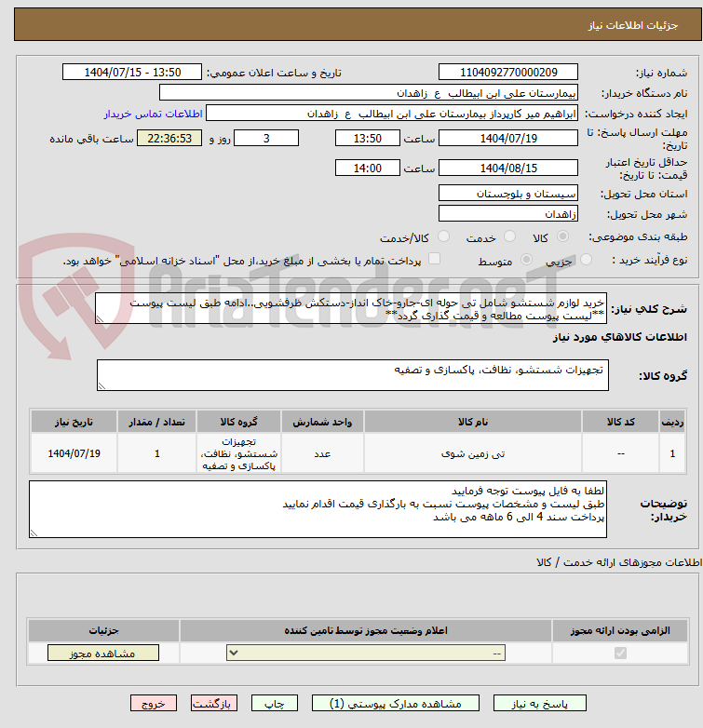Toggle the اسناد خزانه اسلامی payment checkbox

pos(434,259)
